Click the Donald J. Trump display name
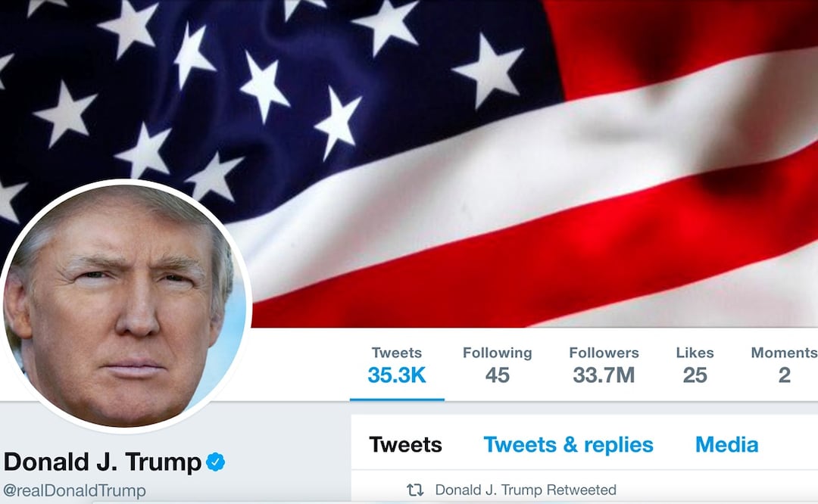 (x=102, y=462)
